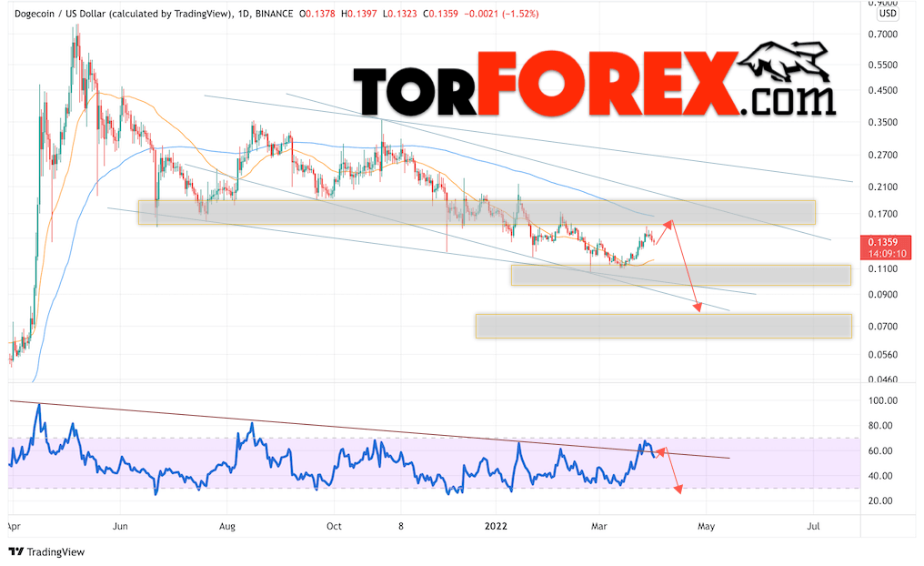The image size is (924, 566).
Task: Click the bar countdown timer 14:09:10
Action: pyautogui.click(x=887, y=254)
